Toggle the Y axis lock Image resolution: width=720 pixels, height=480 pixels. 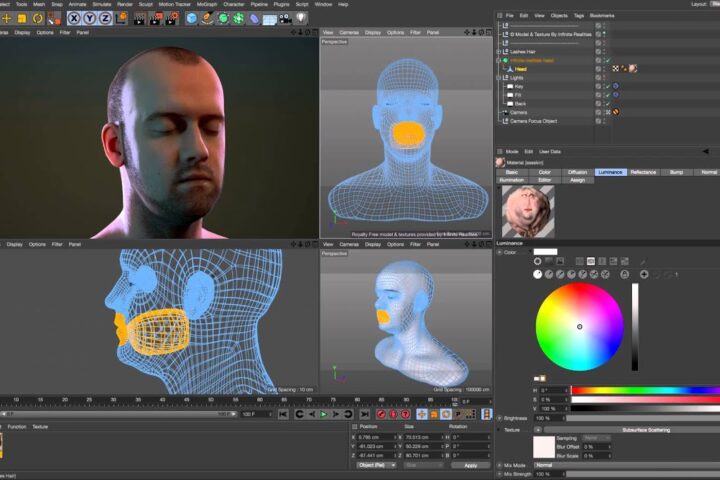tap(90, 18)
